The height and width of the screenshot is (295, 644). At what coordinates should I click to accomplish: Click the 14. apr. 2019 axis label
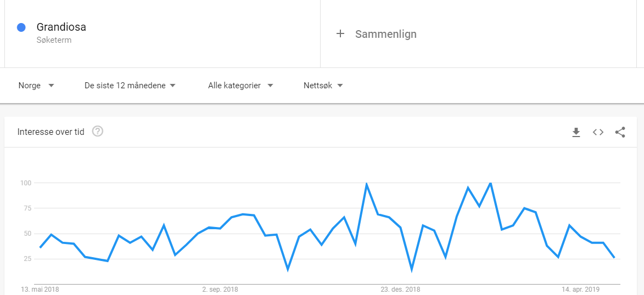click(x=580, y=290)
